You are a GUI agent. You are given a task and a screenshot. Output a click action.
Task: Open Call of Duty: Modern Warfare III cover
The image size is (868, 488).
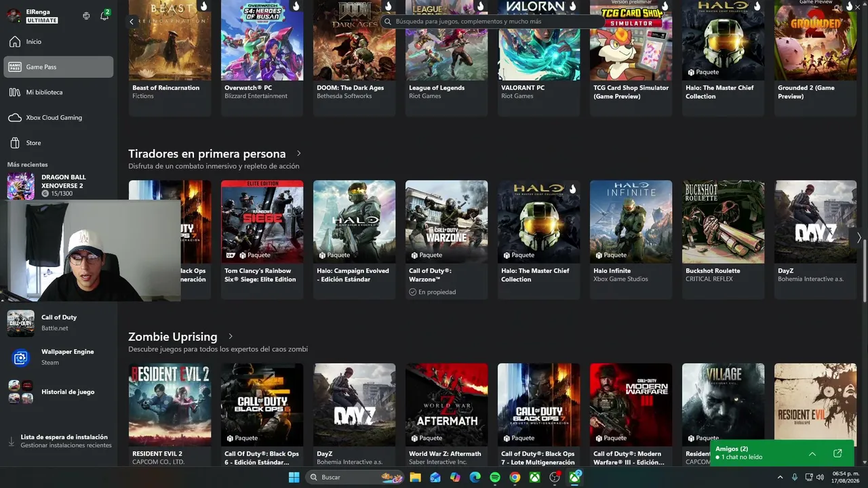[x=631, y=405]
